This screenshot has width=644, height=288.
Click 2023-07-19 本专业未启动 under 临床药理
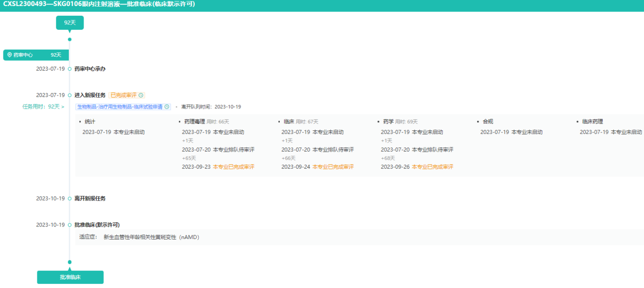pos(611,132)
